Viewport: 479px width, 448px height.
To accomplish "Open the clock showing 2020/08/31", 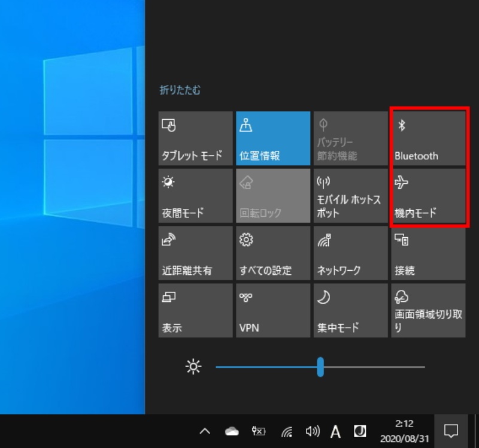I will pos(405,431).
